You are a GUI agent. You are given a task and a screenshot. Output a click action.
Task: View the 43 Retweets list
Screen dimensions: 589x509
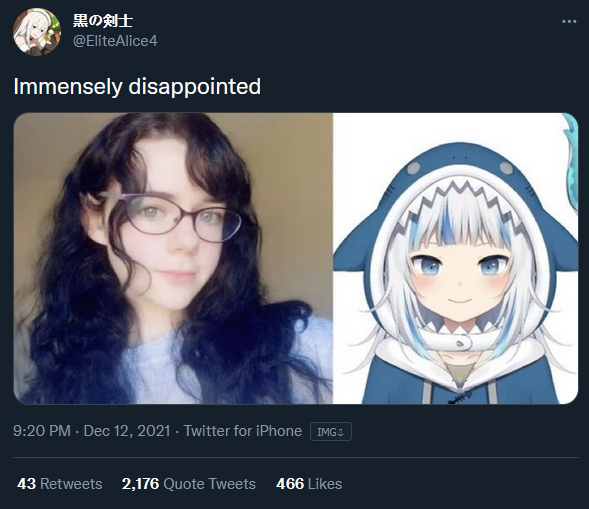point(60,484)
